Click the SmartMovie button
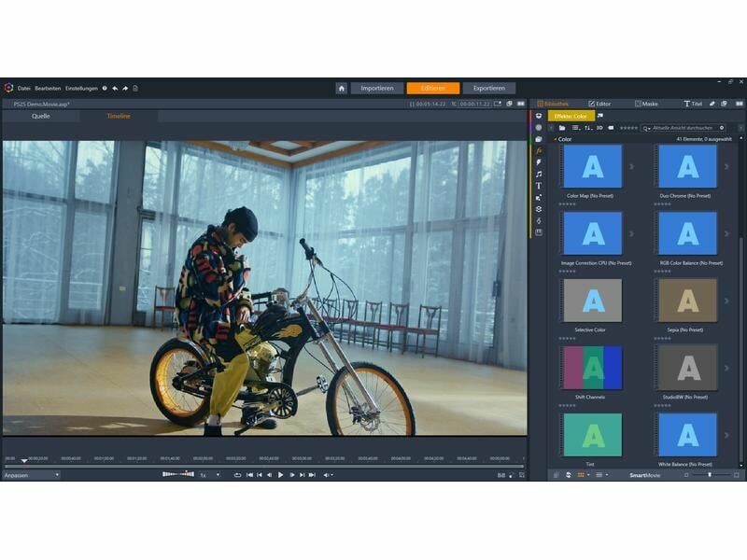The image size is (747, 560). pos(644,475)
